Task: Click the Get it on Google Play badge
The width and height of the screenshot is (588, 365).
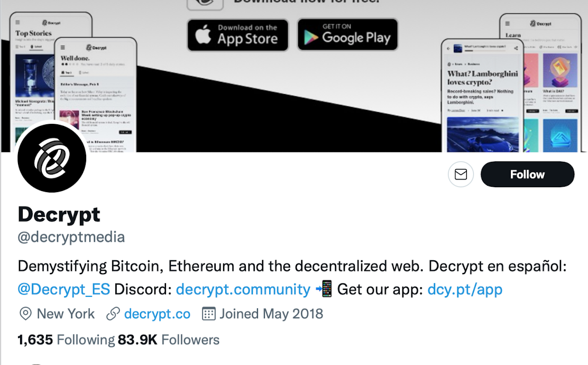Action: point(347,34)
